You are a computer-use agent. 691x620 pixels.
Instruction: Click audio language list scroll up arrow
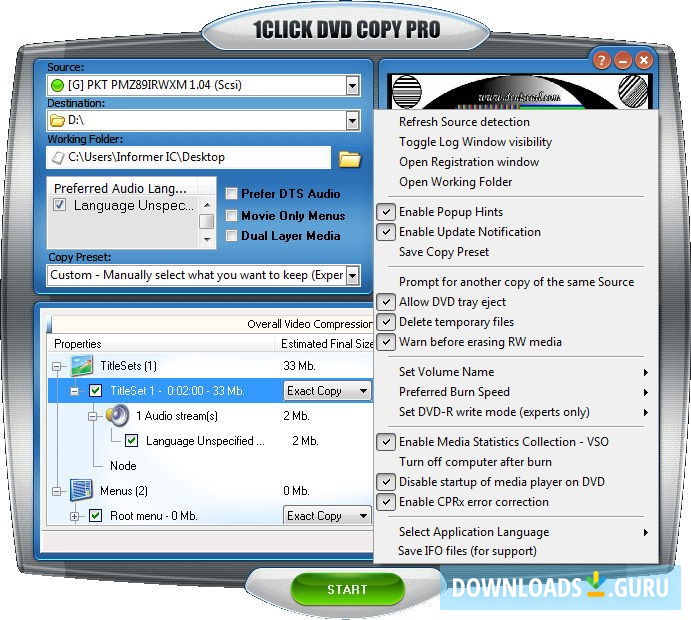pyautogui.click(x=207, y=205)
